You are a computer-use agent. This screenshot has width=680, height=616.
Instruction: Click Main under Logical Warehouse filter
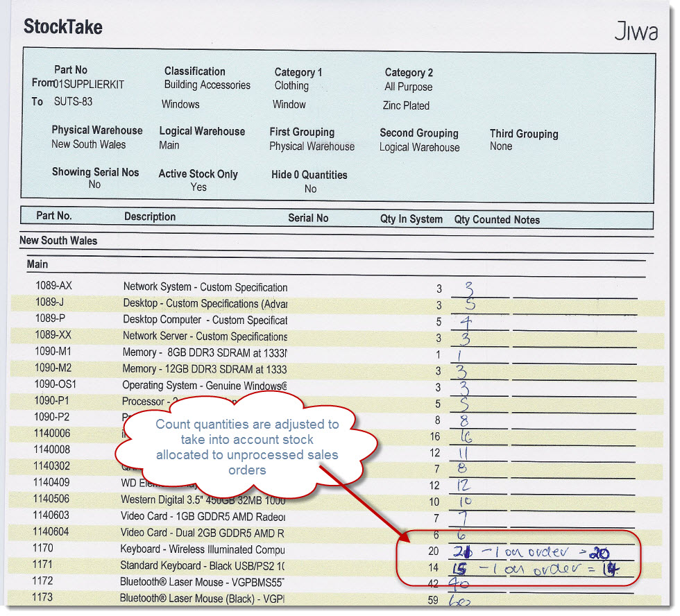point(169,145)
